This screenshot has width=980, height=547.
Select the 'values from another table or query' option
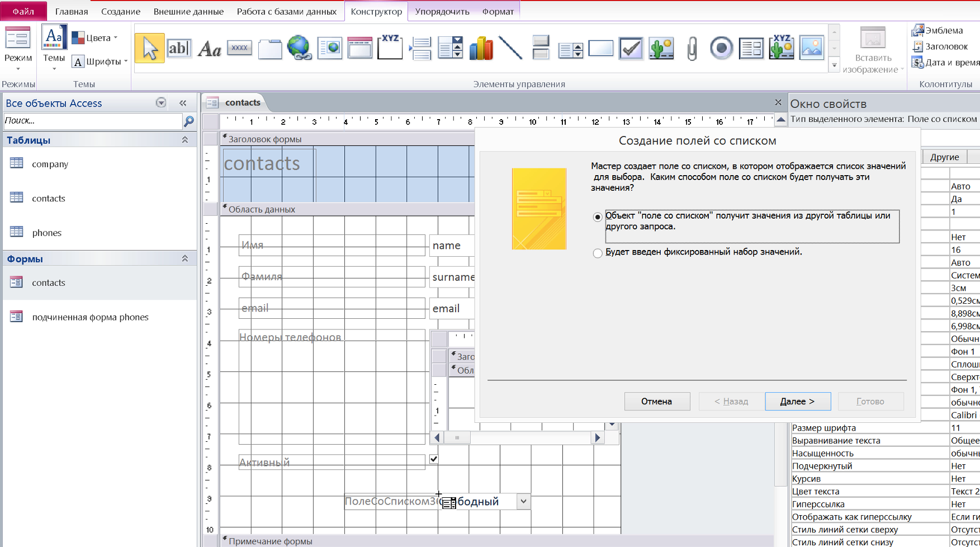click(x=598, y=217)
